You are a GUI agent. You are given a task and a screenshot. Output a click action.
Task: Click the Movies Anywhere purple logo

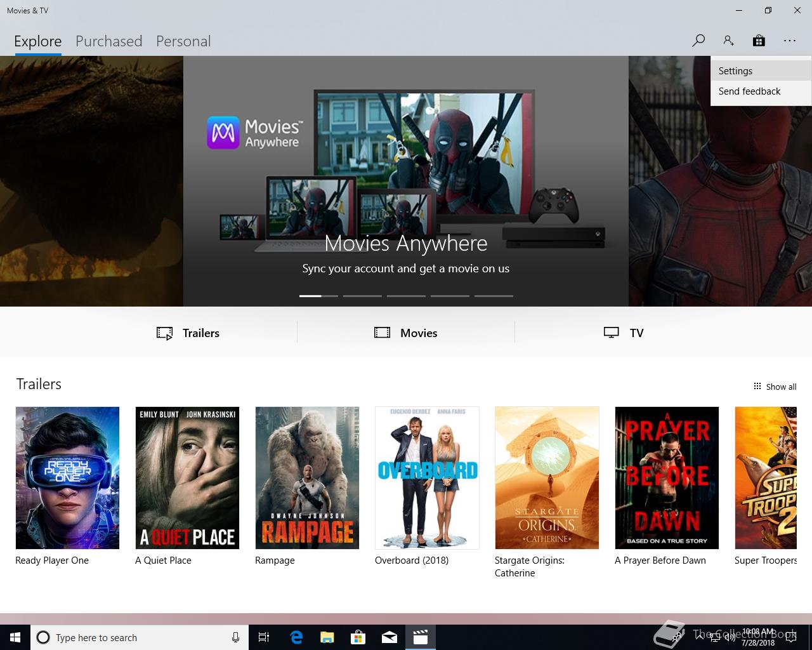pyautogui.click(x=223, y=132)
